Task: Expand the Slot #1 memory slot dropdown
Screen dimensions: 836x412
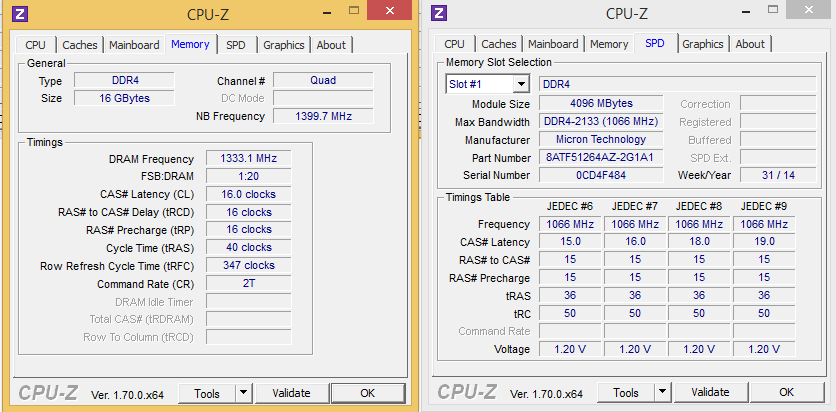Action: (x=521, y=84)
